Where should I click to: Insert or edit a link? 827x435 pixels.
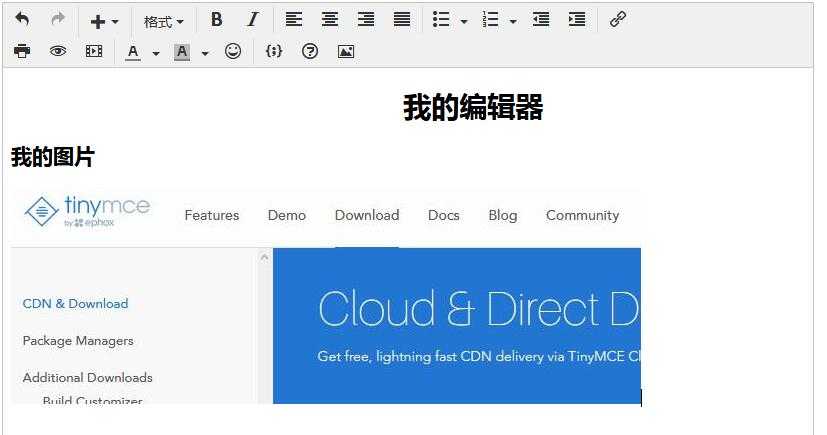[x=618, y=20]
